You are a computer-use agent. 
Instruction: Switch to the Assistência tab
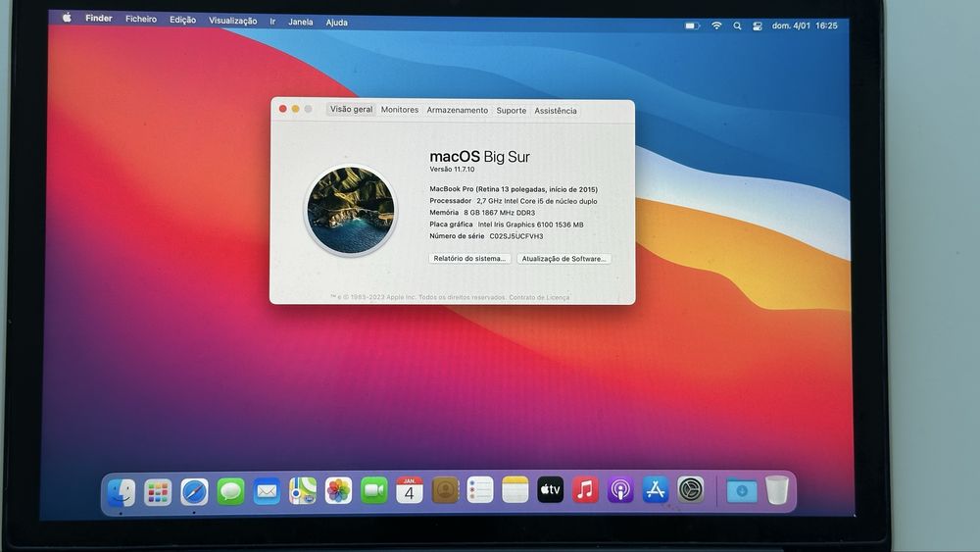click(x=556, y=111)
